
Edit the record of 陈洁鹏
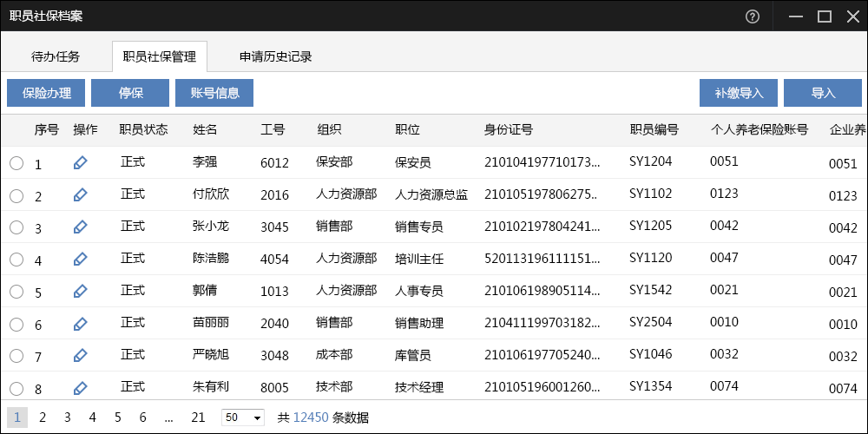(80, 259)
